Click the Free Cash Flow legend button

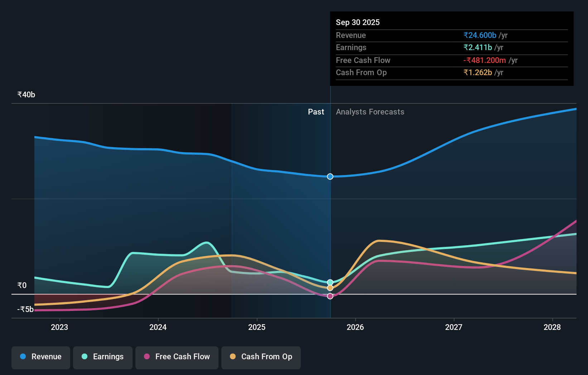tap(177, 357)
